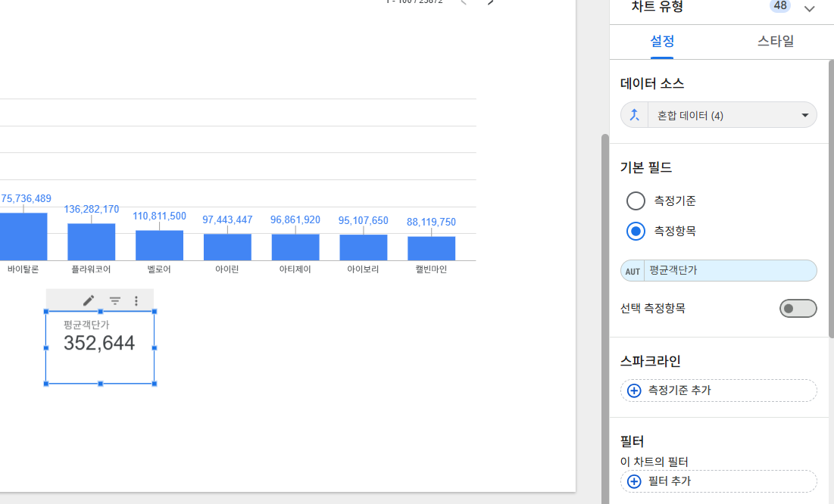834x504 pixels.
Task: Click the pencil edit icon above the scorecard
Action: pyautogui.click(x=89, y=301)
